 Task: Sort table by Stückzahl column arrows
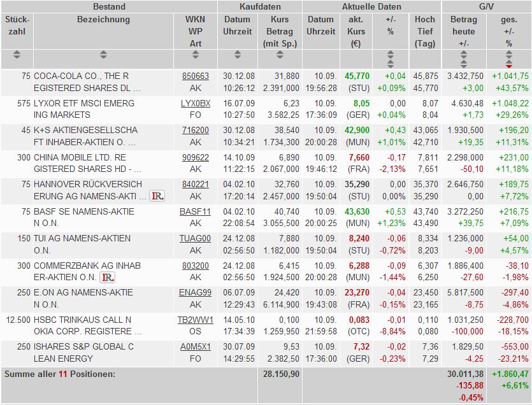(x=17, y=55)
